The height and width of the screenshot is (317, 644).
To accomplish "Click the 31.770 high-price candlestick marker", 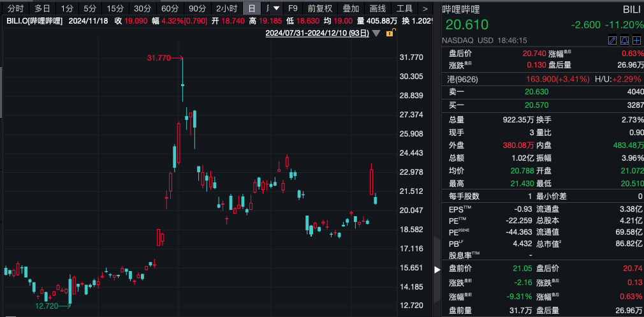I will pos(159,57).
